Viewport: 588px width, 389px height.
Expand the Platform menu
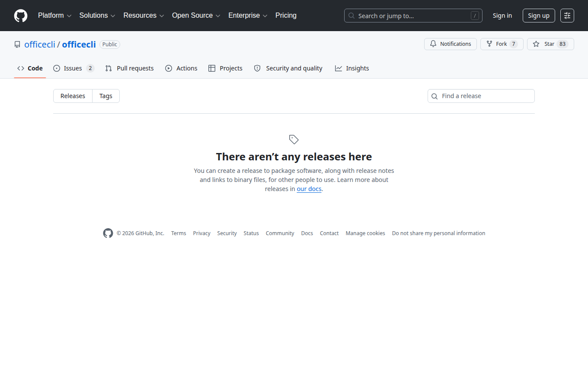click(54, 16)
